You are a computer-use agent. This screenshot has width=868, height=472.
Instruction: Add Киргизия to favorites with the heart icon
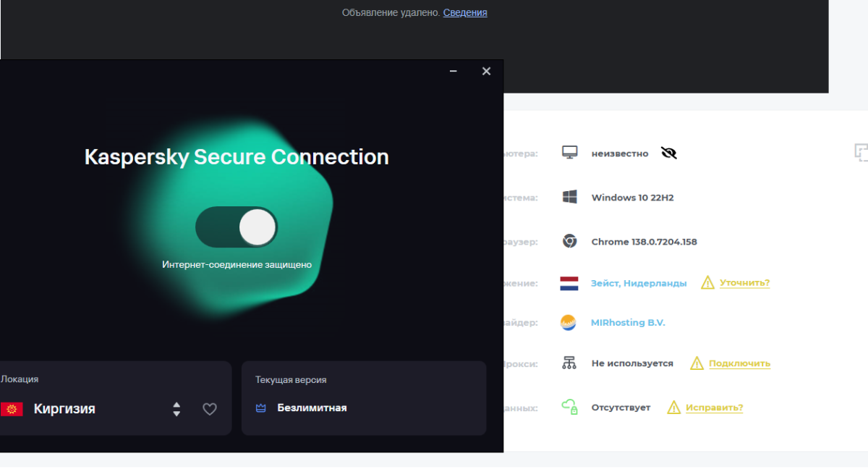(x=210, y=409)
